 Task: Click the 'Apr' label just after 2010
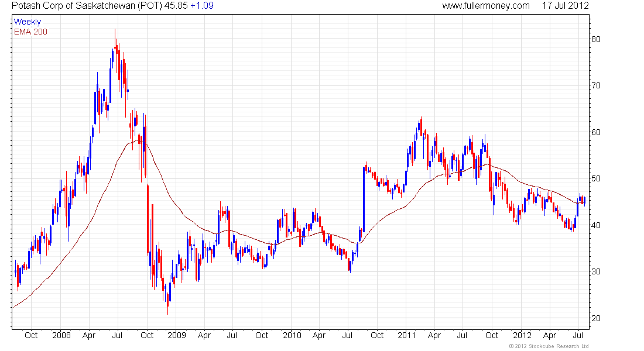[x=319, y=335]
